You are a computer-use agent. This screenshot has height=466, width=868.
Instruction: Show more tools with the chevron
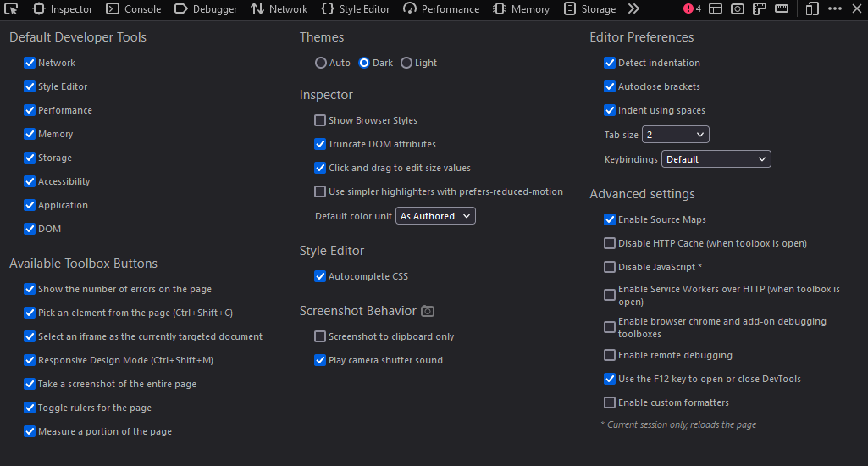(x=633, y=9)
